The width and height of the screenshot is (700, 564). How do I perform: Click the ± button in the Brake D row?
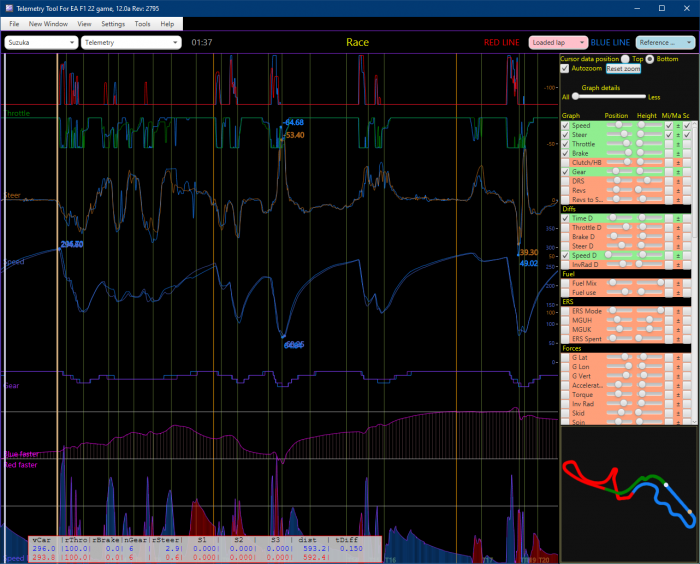(678, 237)
